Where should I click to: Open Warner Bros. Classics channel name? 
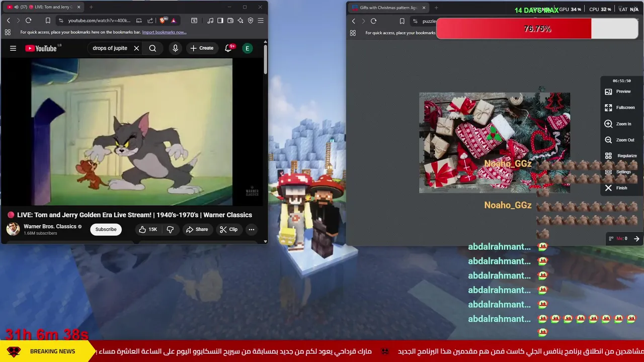50,226
